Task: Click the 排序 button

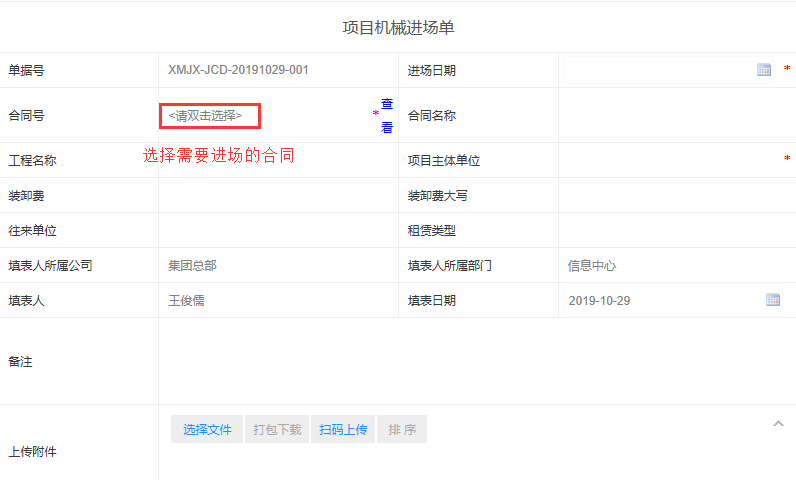Action: tap(402, 429)
